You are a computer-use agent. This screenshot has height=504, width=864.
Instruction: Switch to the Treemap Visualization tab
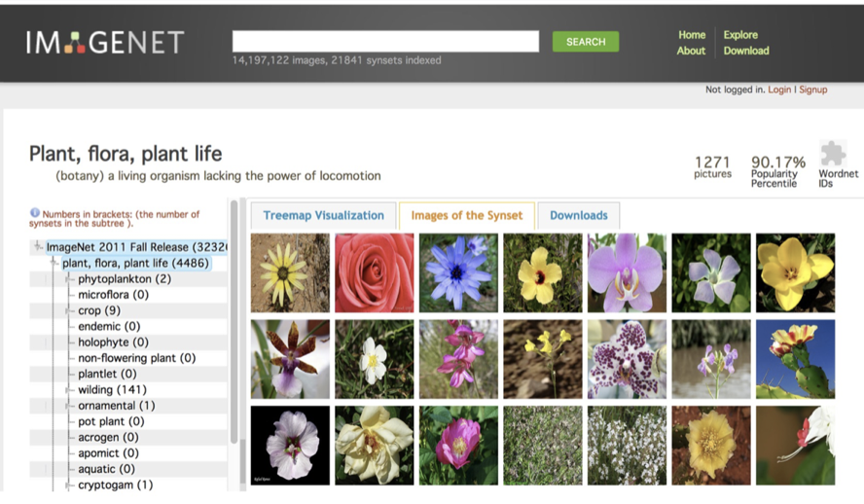323,215
